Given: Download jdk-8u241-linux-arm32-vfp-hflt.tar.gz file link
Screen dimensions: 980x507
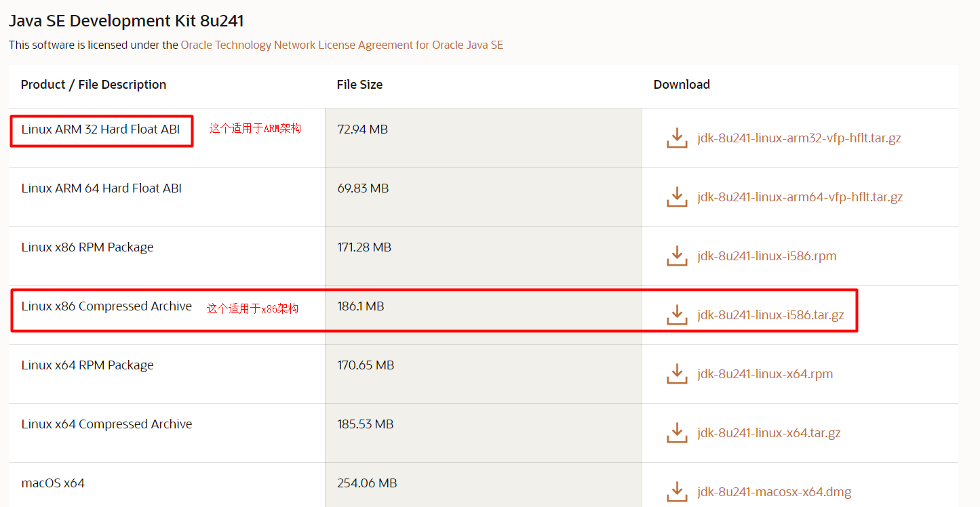Looking at the screenshot, I should click(799, 138).
